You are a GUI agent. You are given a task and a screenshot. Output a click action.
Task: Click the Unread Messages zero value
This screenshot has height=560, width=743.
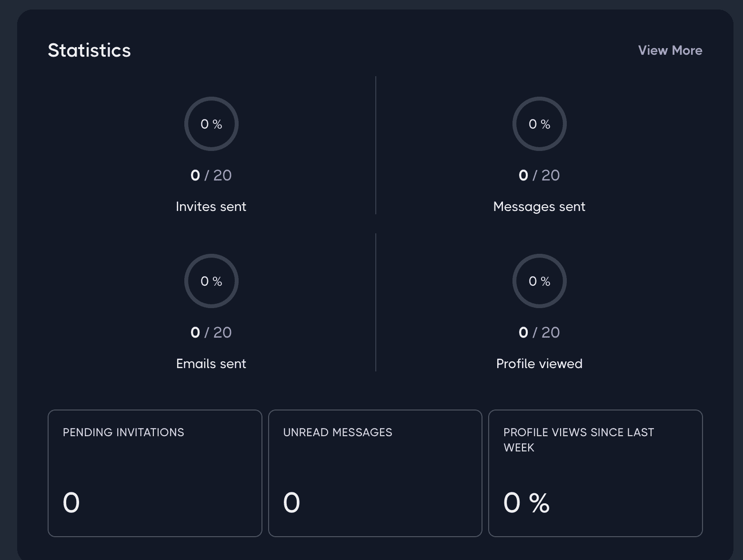(x=291, y=503)
